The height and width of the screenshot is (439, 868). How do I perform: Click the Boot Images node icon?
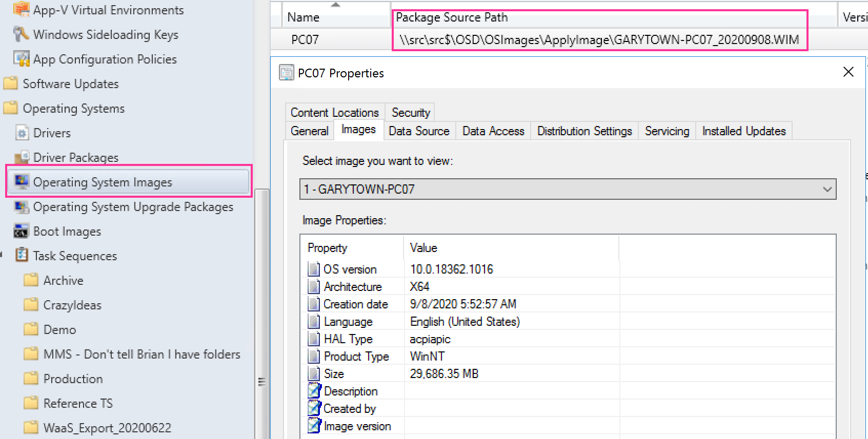[x=21, y=232]
